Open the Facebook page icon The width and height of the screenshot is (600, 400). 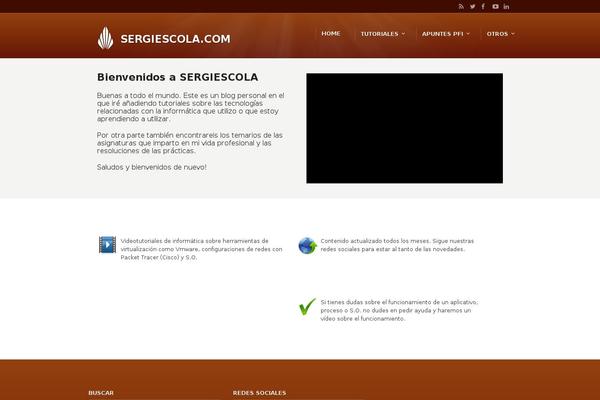pyautogui.click(x=483, y=7)
